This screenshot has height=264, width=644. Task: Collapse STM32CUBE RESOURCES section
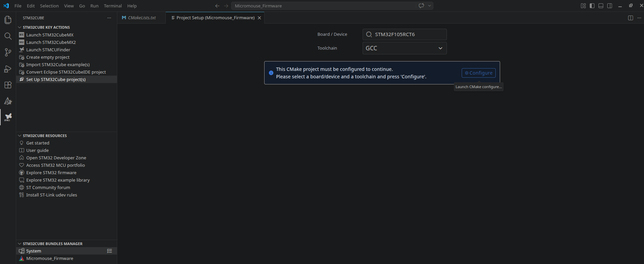(20, 136)
